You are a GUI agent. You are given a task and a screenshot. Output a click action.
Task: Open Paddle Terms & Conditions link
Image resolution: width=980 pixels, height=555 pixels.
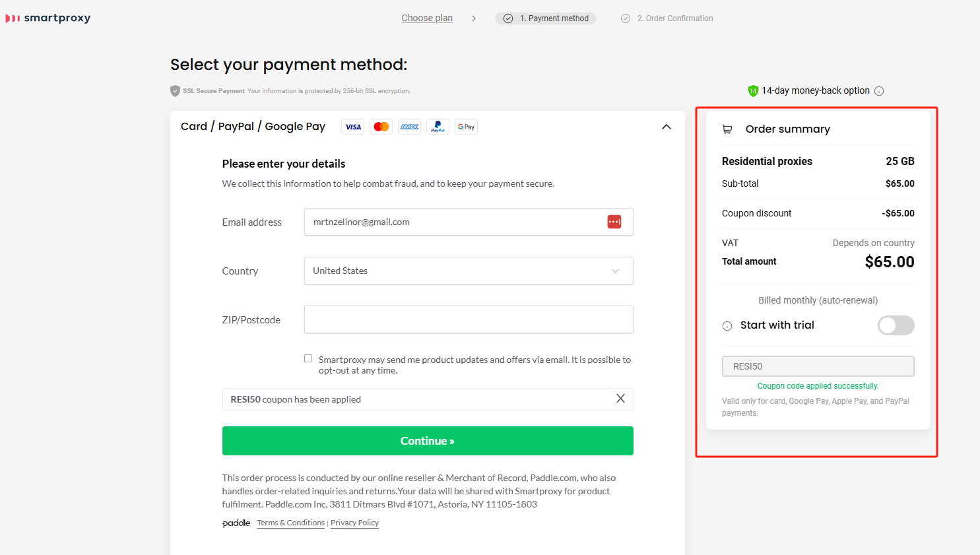click(291, 523)
